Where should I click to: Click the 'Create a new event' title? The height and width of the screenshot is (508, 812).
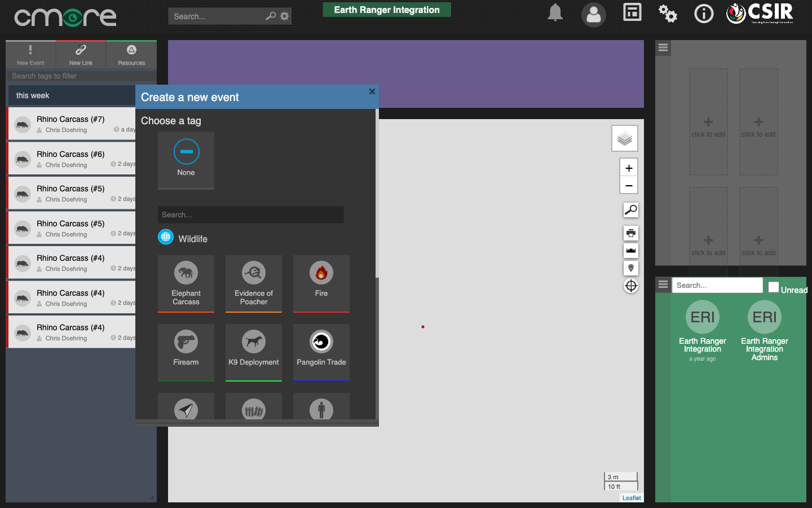190,97
